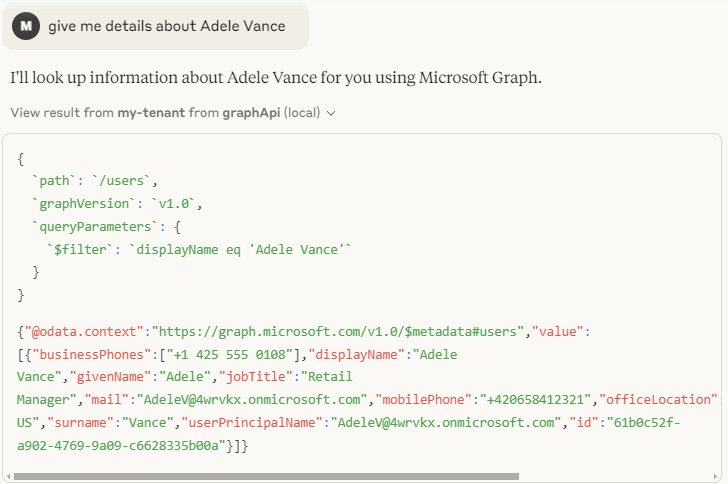
Task: Collapse the graphApi result chevron
Action: (331, 113)
